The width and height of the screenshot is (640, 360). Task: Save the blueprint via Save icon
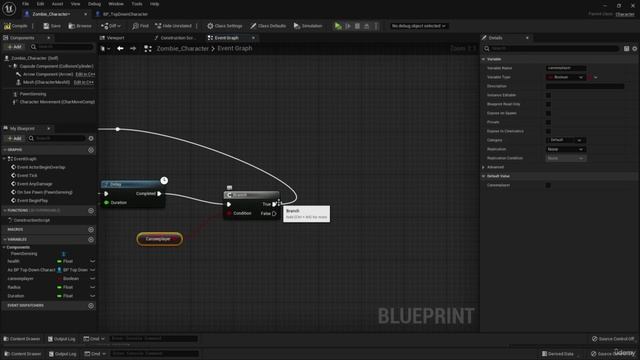pos(52,26)
